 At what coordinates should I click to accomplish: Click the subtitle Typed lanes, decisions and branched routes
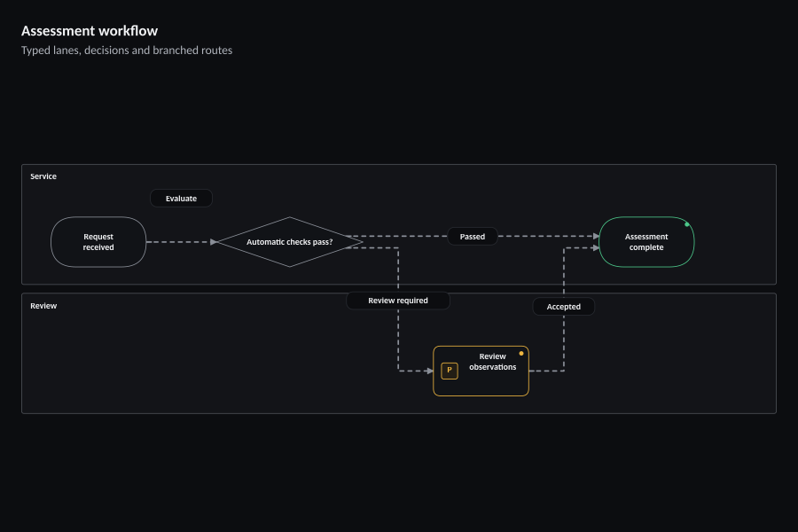tap(127, 51)
